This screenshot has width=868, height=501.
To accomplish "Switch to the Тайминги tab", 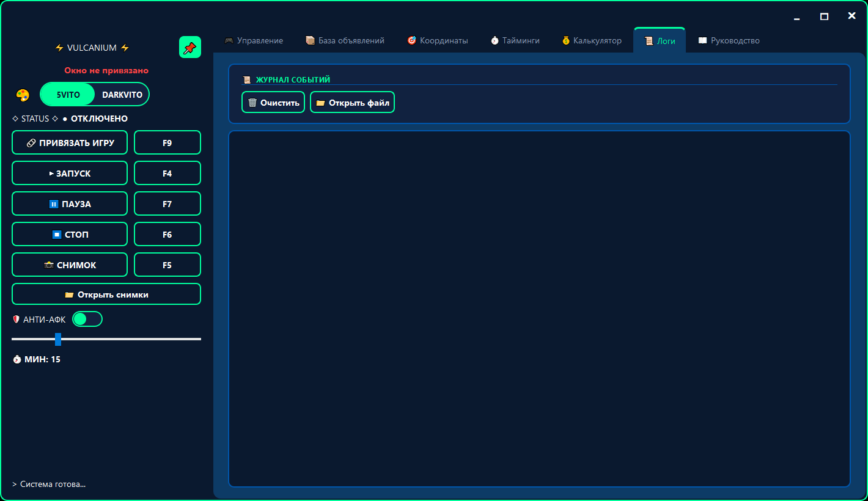I will click(x=515, y=40).
